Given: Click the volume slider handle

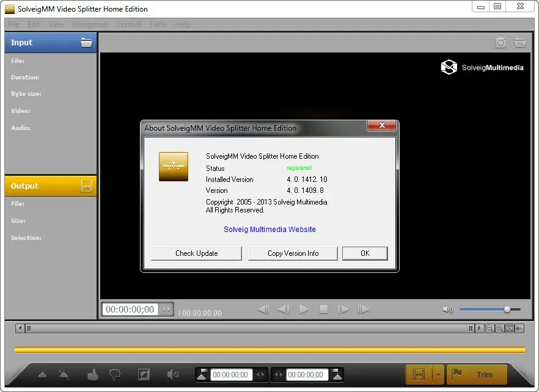Looking at the screenshot, I should tap(507, 310).
